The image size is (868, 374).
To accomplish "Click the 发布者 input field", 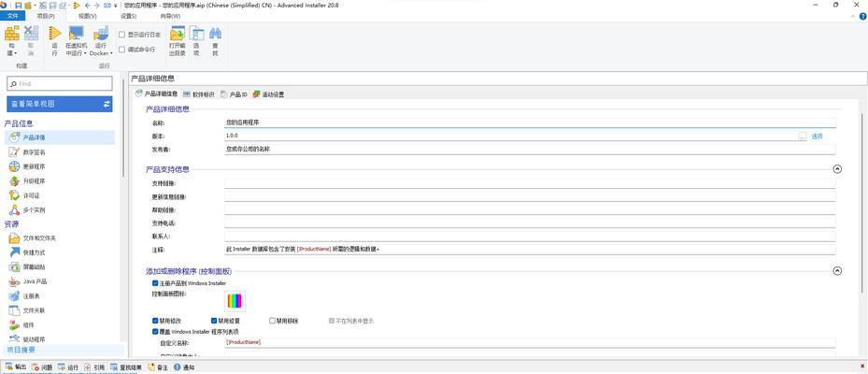I will pos(530,150).
